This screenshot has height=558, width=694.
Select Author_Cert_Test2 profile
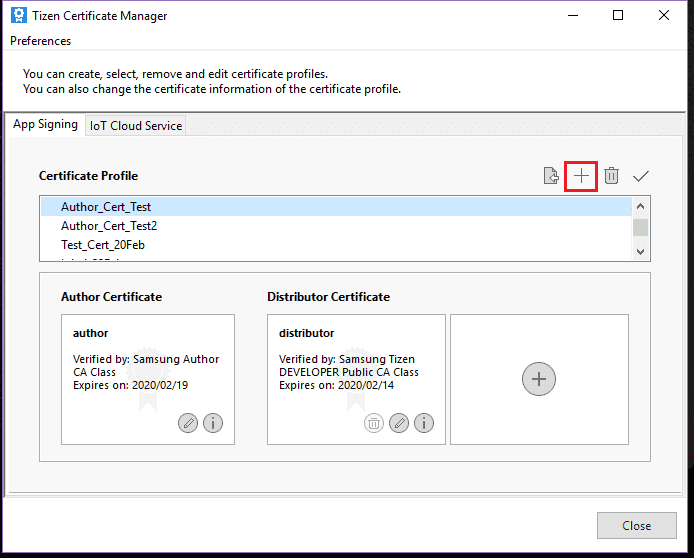[x=336, y=226]
